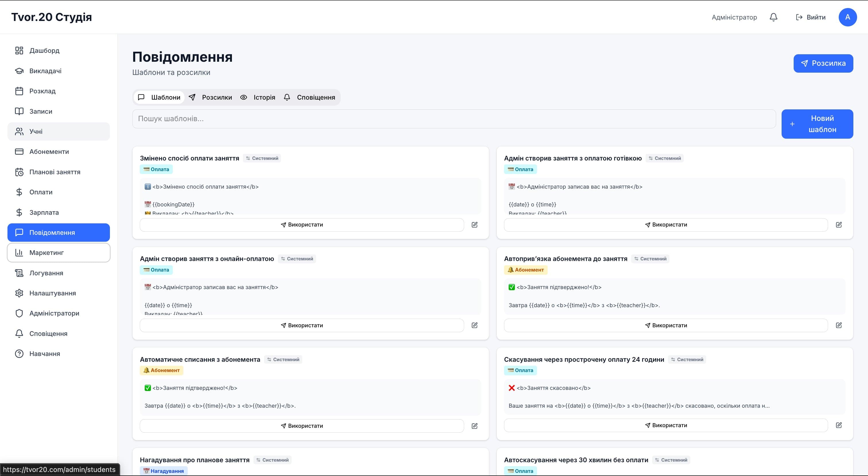The image size is (868, 476).
Task: Open the notifications bell in the header
Action: click(x=773, y=17)
